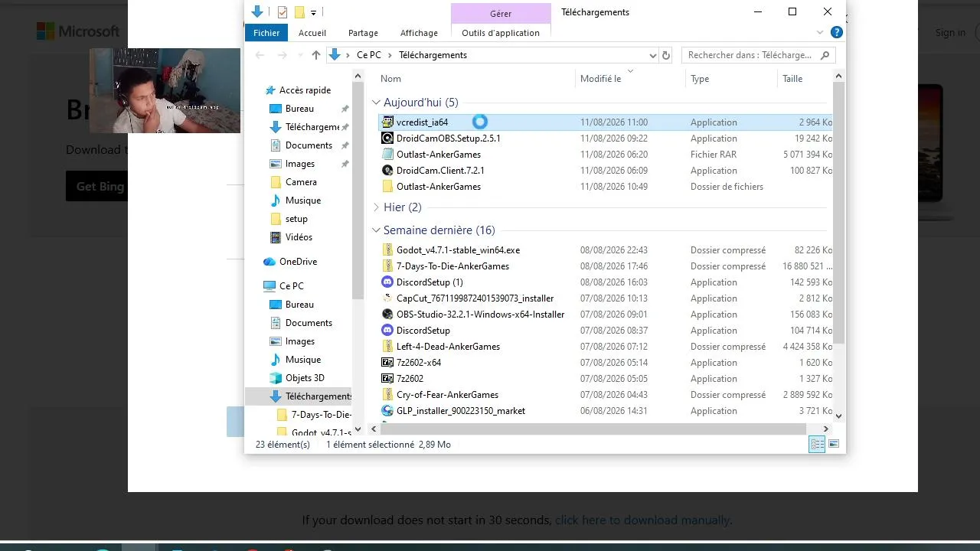The width and height of the screenshot is (980, 551).
Task: Click Sign in on the Microsoft page
Action: point(950,32)
